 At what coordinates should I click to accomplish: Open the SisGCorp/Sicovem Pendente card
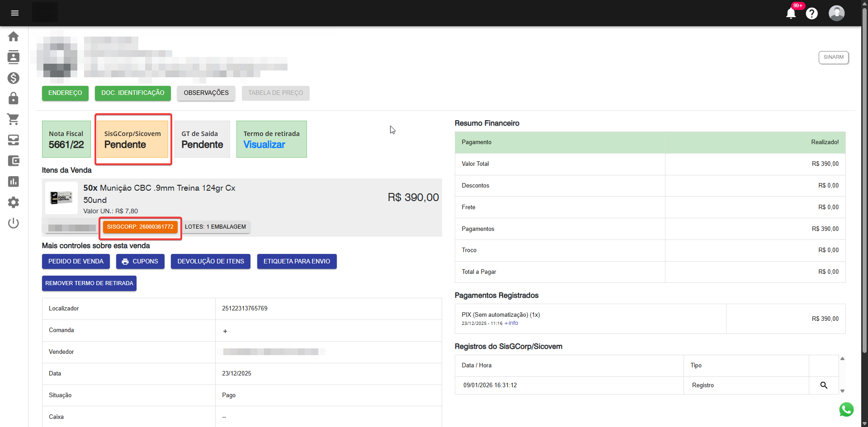(132, 139)
